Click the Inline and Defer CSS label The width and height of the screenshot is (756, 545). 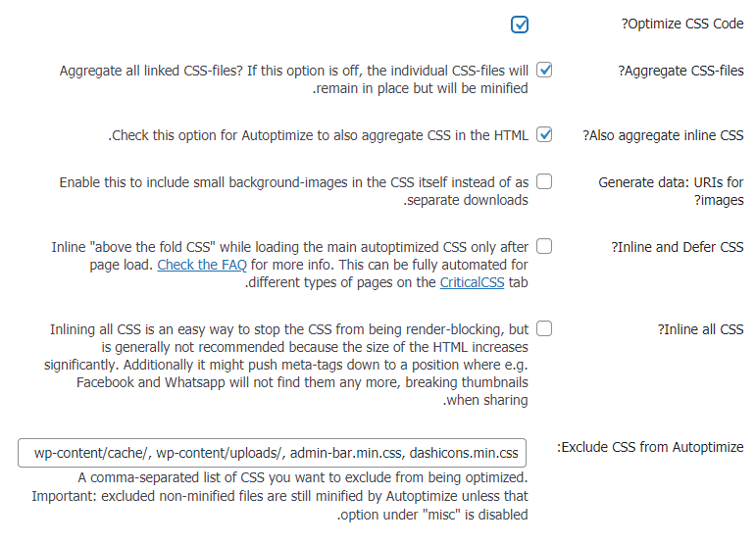pyautogui.click(x=677, y=247)
